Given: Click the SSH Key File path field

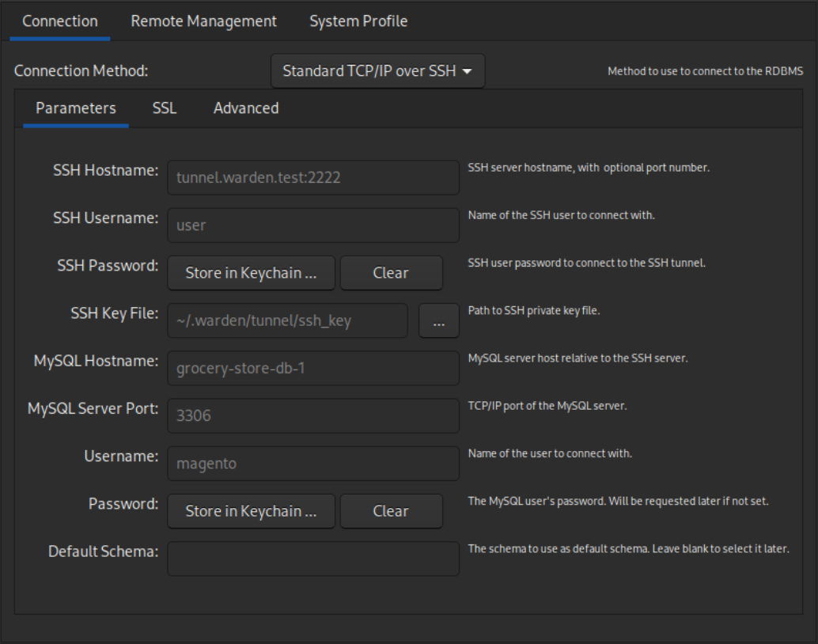Looking at the screenshot, I should pyautogui.click(x=286, y=320).
